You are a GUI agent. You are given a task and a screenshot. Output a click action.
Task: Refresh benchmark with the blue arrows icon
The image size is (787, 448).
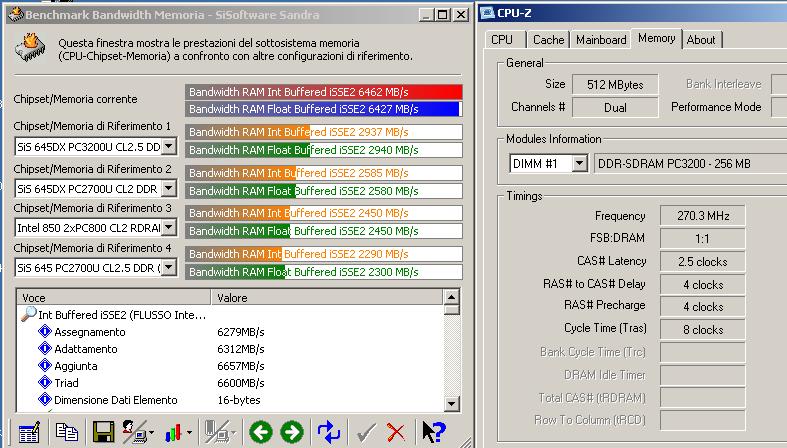tap(329, 432)
